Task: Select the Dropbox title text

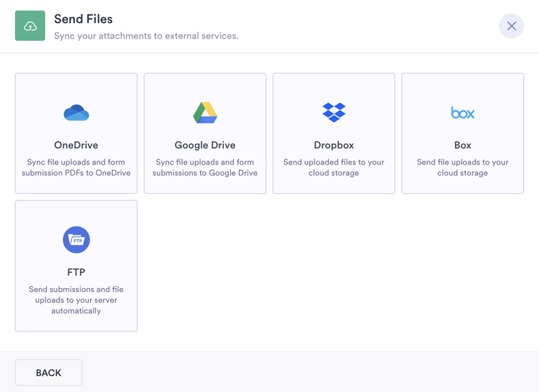Action: [333, 145]
